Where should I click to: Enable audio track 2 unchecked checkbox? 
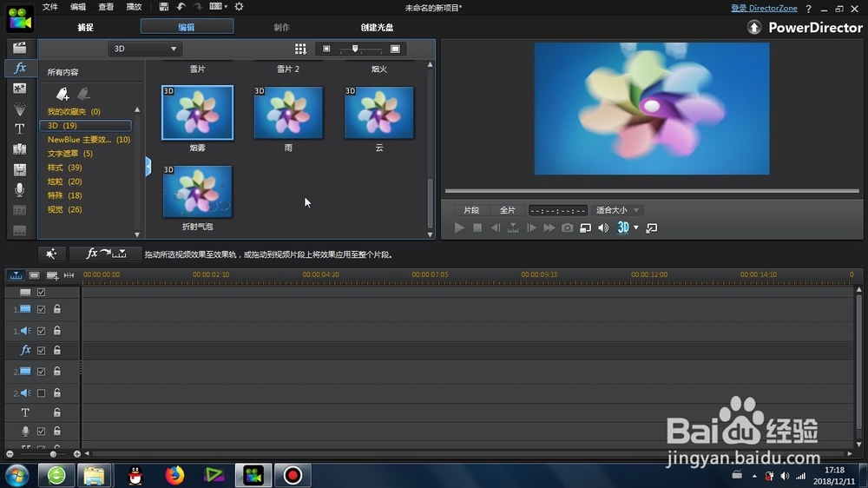coord(41,393)
